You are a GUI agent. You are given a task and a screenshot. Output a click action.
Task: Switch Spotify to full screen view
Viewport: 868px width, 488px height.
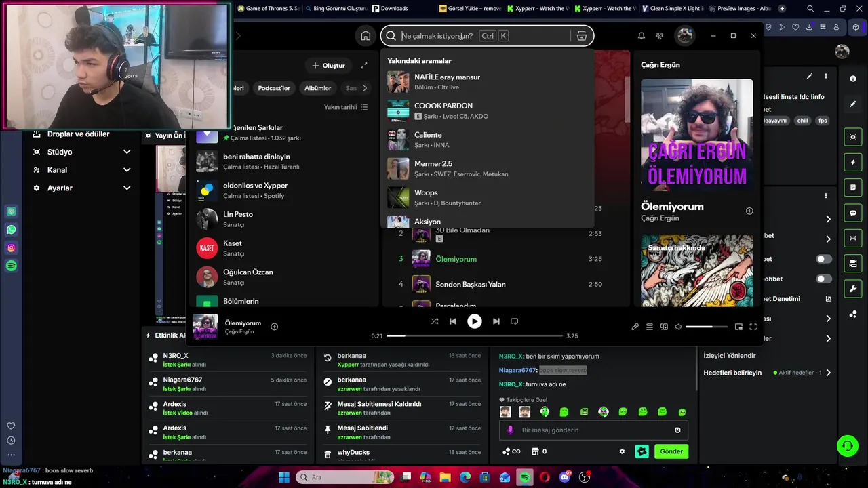click(753, 327)
